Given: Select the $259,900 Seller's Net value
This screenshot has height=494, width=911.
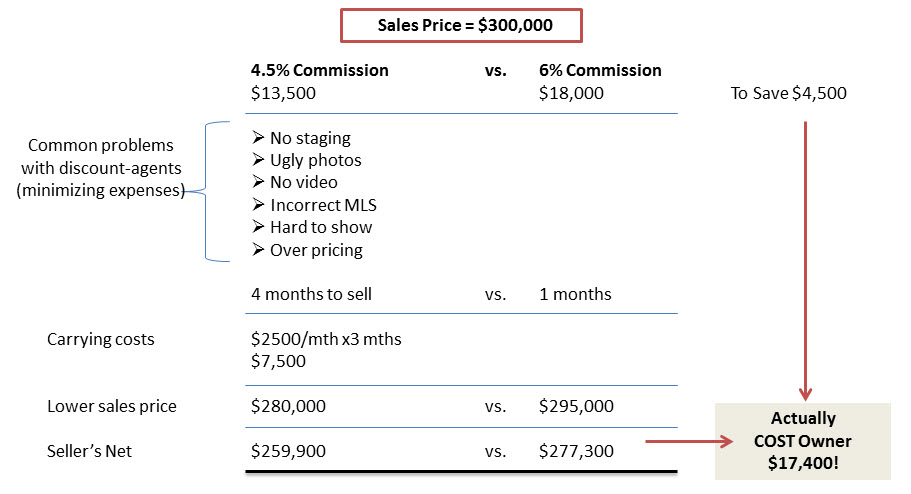Looking at the screenshot, I should click(288, 451).
